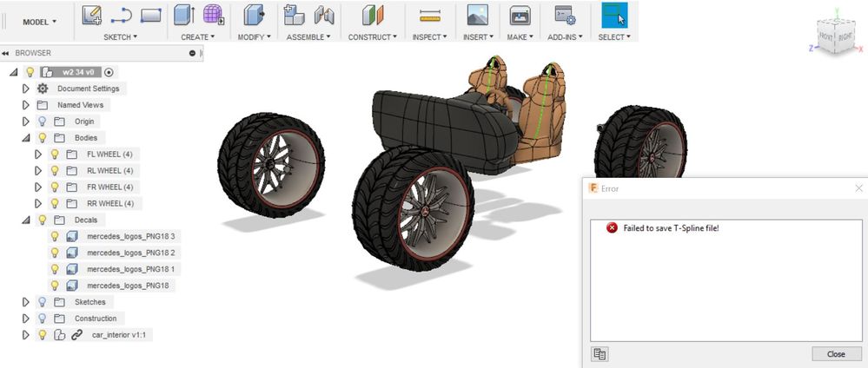Image resolution: width=868 pixels, height=368 pixels.
Task: Toggle the Origin folder visibility bulb
Action: 42,122
